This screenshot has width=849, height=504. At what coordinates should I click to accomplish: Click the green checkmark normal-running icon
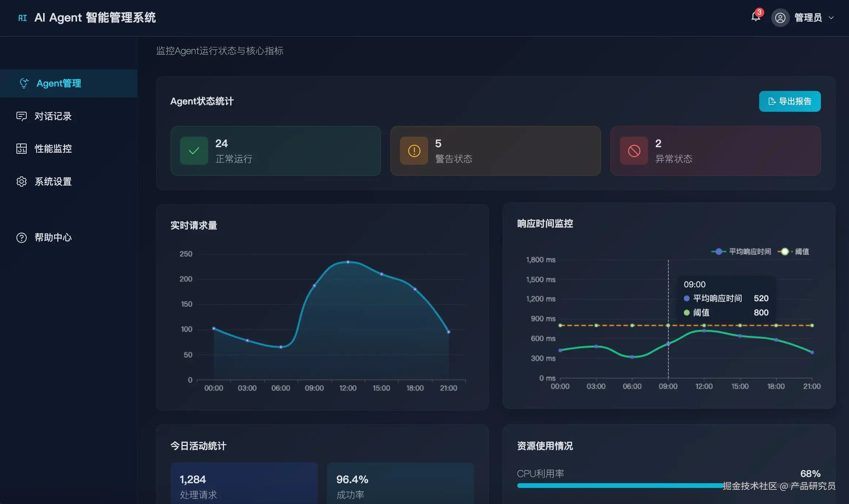point(194,151)
